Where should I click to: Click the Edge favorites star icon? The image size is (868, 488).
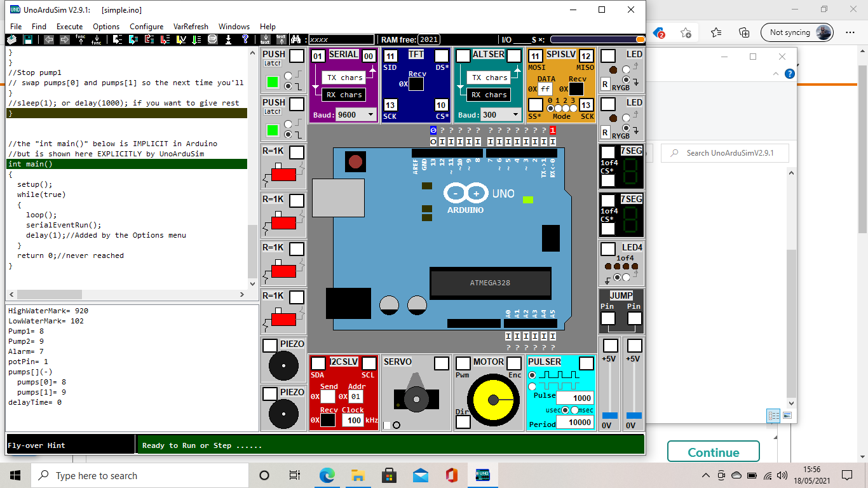pos(716,32)
